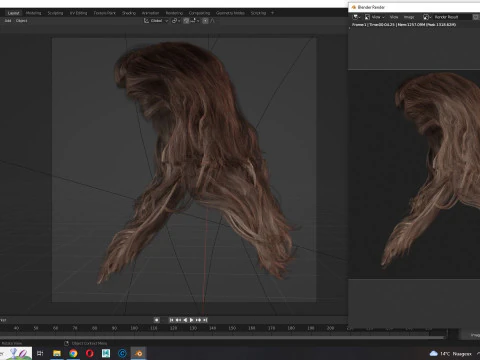Open Task View from the taskbar
The image size is (480, 360).
pyautogui.click(x=40, y=353)
